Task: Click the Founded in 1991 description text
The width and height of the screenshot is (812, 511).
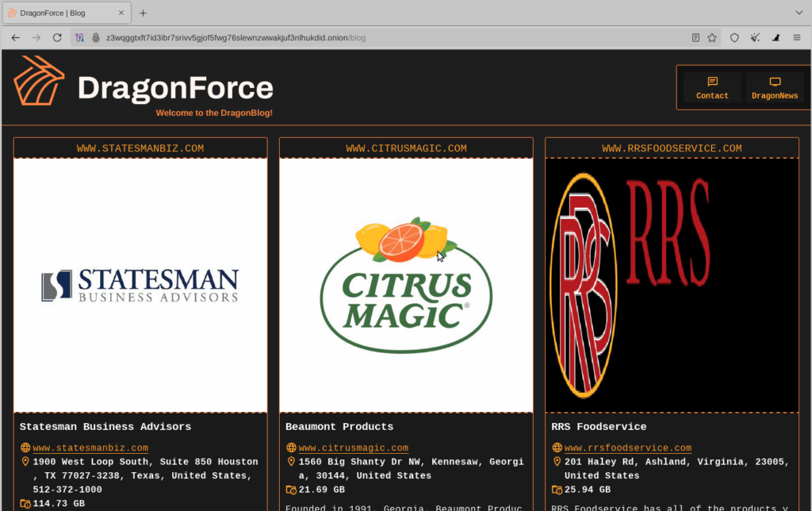Action: click(404, 507)
